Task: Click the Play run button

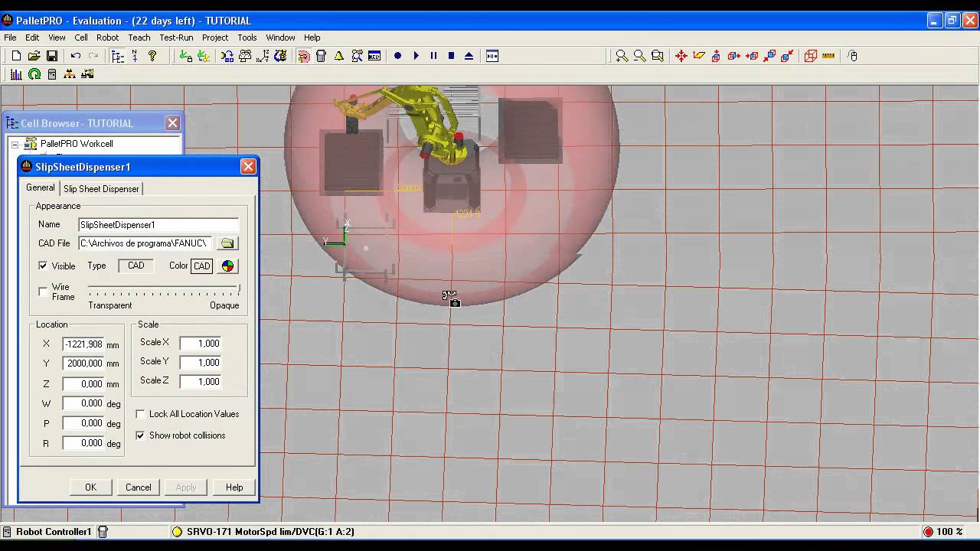Action: [416, 56]
